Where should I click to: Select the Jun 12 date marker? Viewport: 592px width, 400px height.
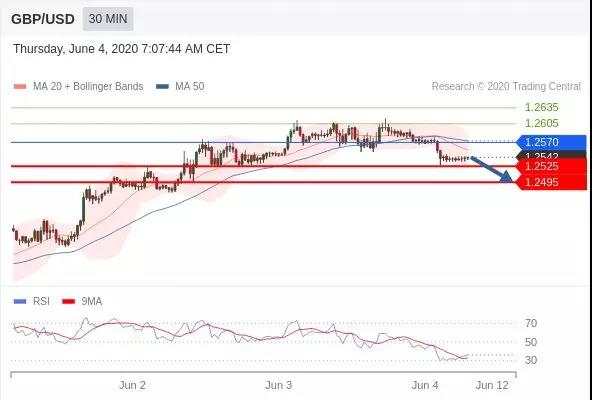coord(492,385)
